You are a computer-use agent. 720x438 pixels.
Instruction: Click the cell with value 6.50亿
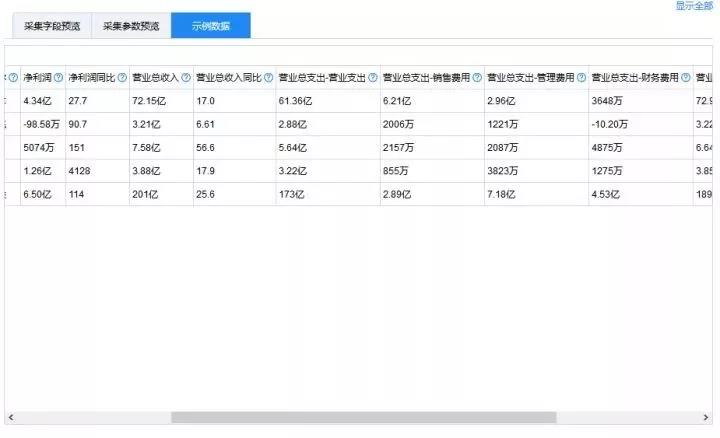43,195
